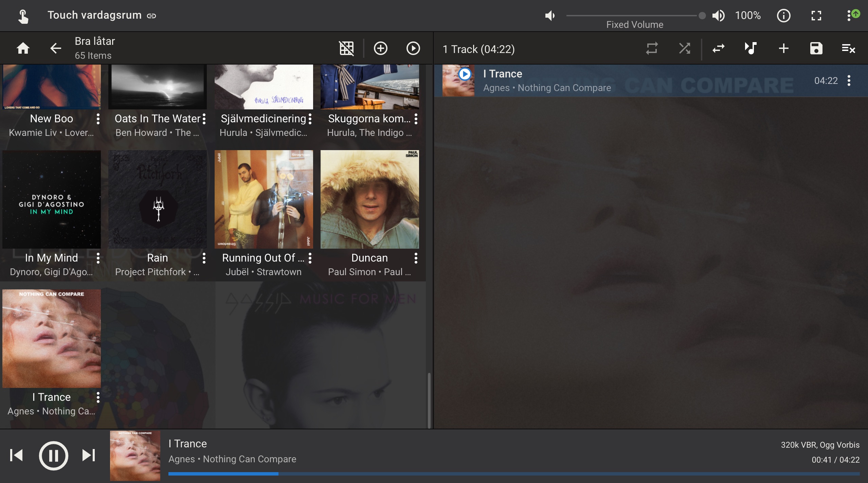Select the New Boo album cover

tap(52, 87)
